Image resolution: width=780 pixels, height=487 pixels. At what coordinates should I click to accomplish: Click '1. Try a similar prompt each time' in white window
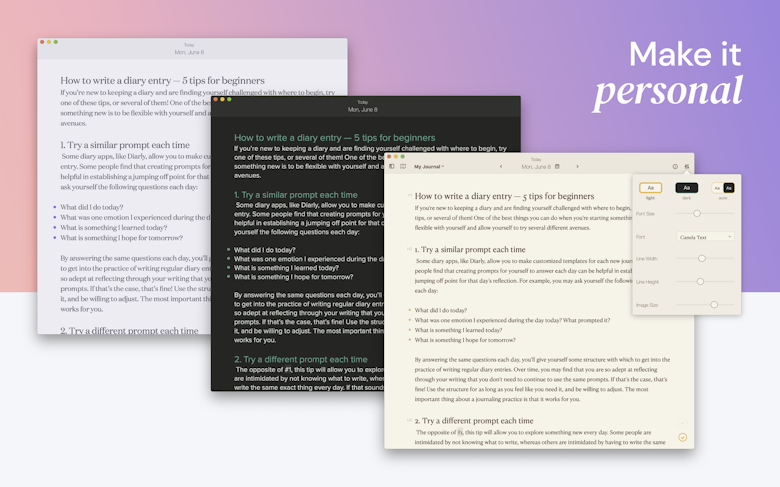125,145
